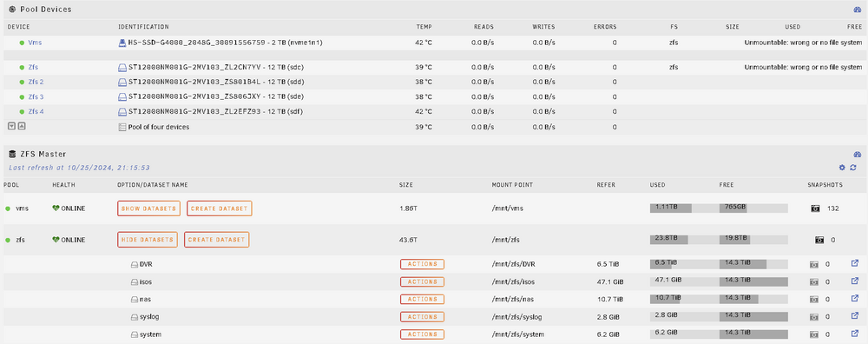
Task: Click the disk icon for sde drive
Action: click(122, 97)
